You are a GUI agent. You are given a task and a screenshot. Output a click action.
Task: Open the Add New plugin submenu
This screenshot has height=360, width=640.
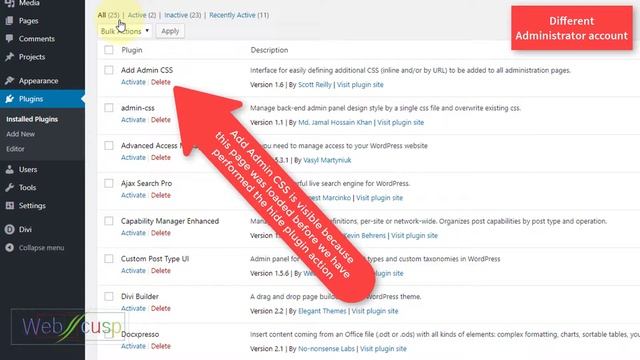click(x=20, y=134)
